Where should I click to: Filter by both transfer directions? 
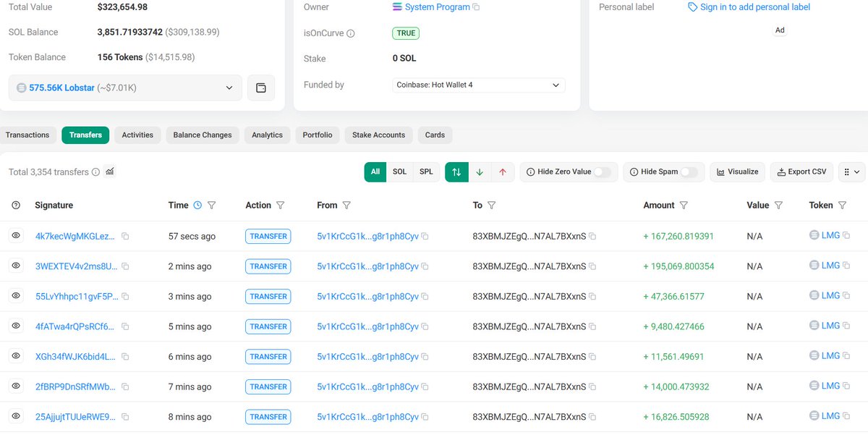456,172
